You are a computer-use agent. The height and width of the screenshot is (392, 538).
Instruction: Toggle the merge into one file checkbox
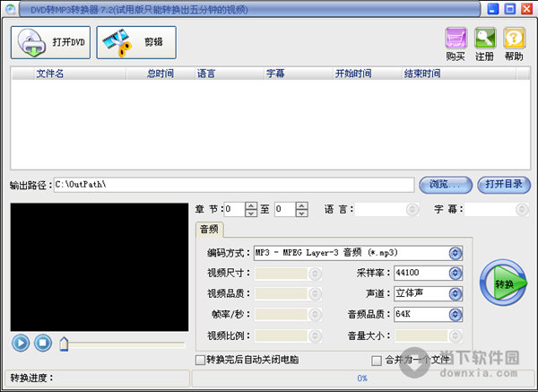coord(377,361)
